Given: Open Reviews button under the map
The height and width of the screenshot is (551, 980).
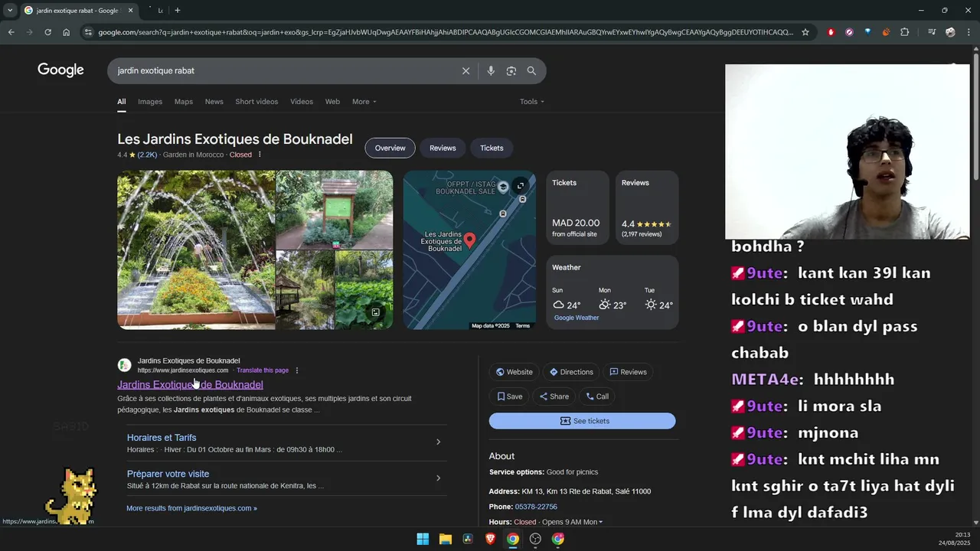Looking at the screenshot, I should click(x=629, y=372).
